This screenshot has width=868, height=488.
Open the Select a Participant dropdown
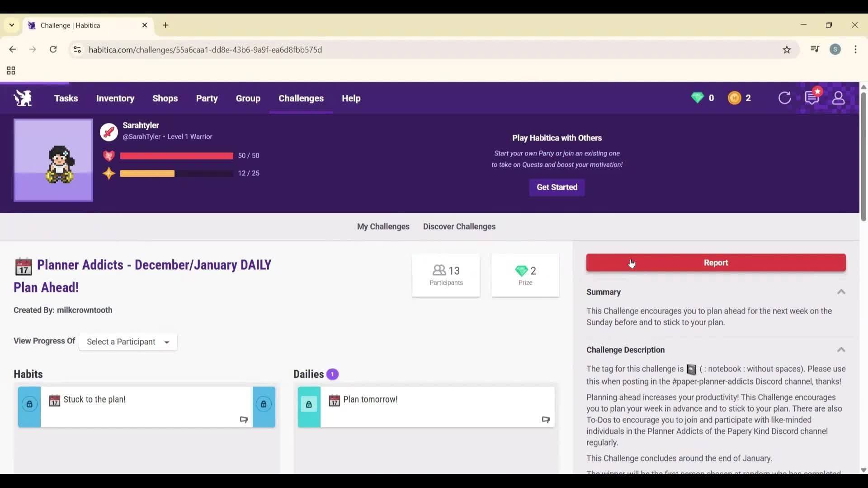coord(128,342)
